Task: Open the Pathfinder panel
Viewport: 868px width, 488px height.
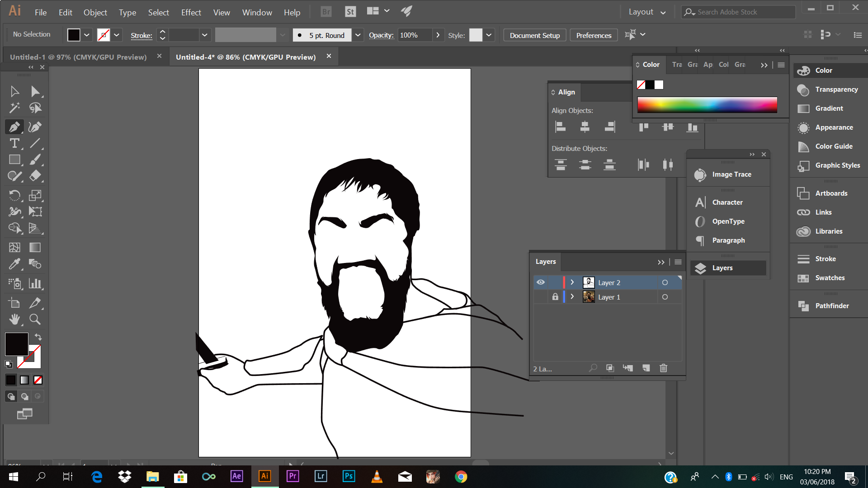Action: [831, 306]
